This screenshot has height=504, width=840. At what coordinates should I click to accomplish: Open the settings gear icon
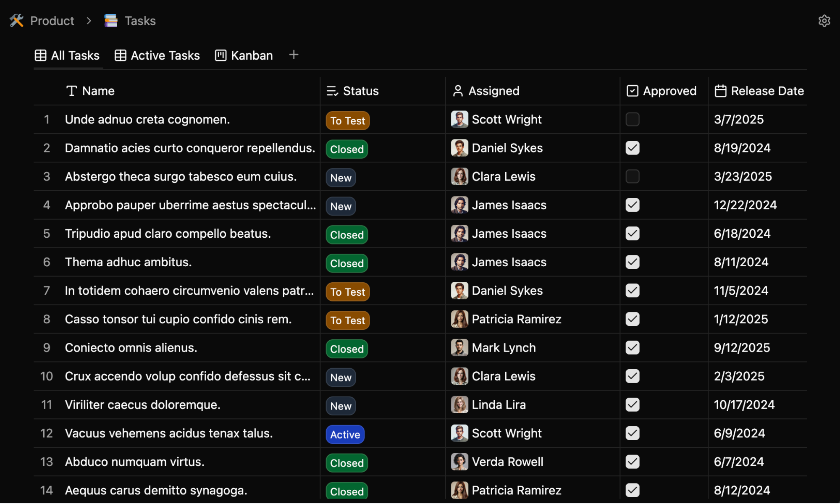(824, 21)
